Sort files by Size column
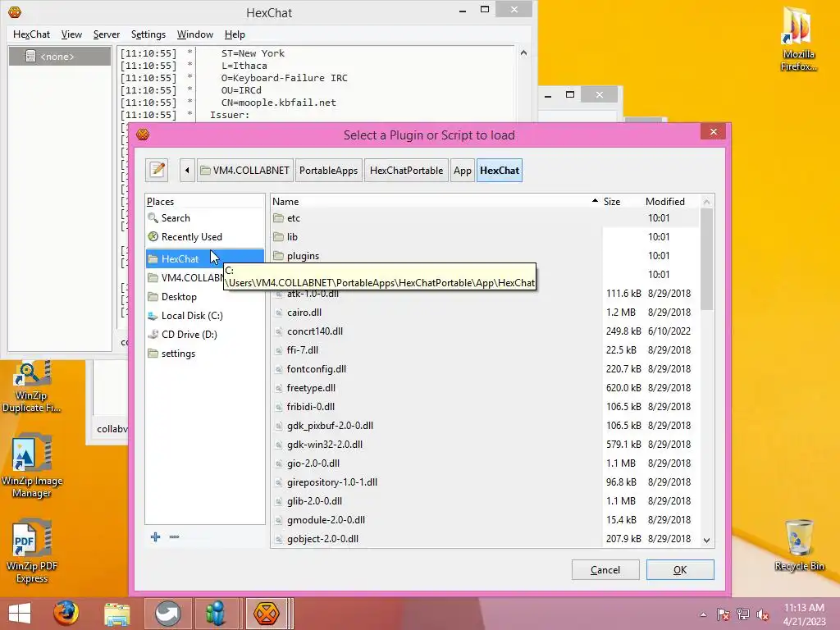The height and width of the screenshot is (630, 840). tap(622, 202)
